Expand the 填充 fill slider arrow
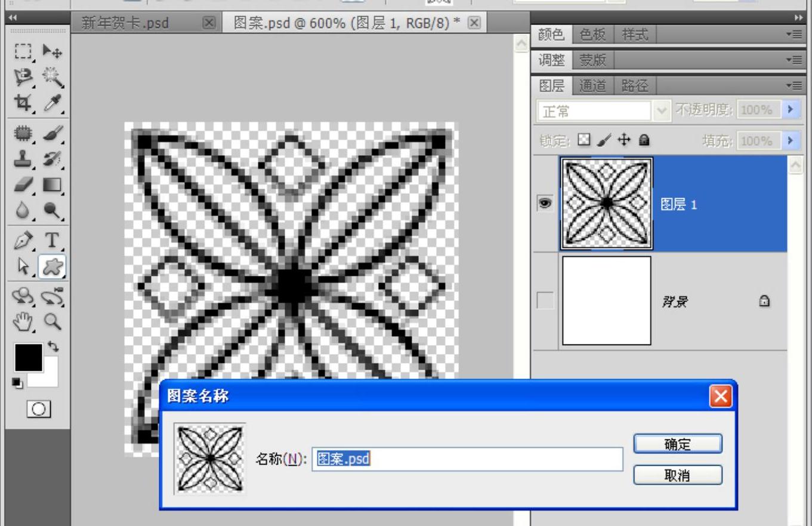The width and height of the screenshot is (812, 526). point(791,141)
